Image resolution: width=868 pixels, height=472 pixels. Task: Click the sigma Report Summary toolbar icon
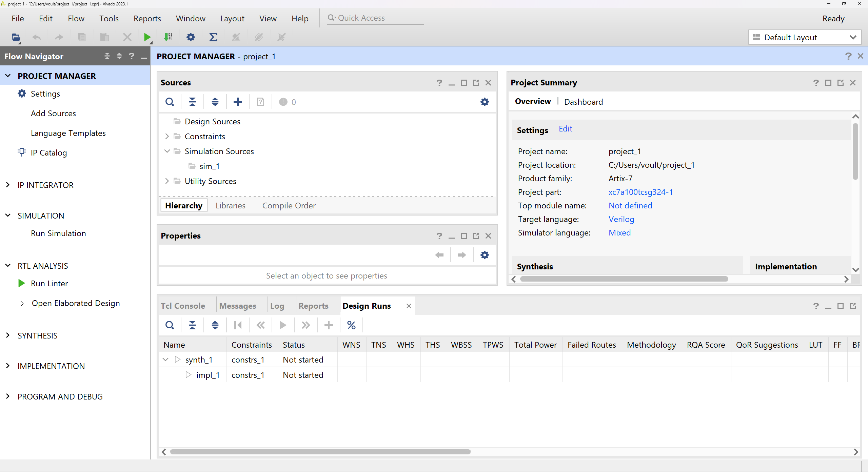[213, 37]
